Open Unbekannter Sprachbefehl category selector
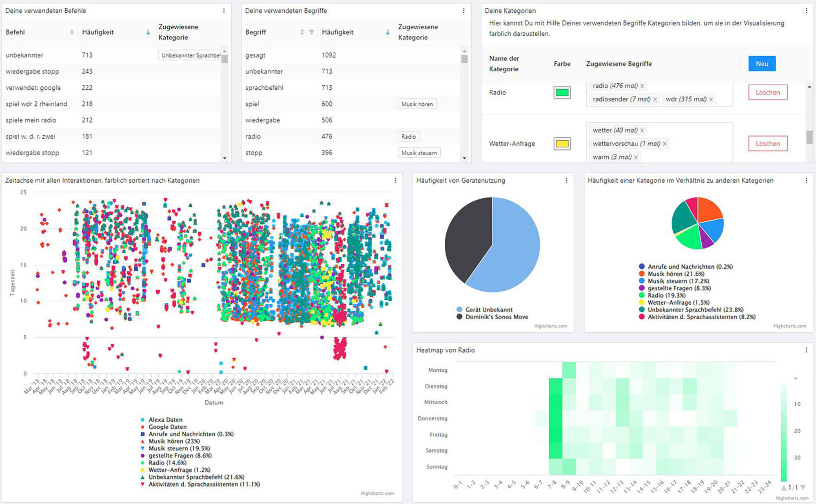Image resolution: width=816 pixels, height=504 pixels. point(190,55)
